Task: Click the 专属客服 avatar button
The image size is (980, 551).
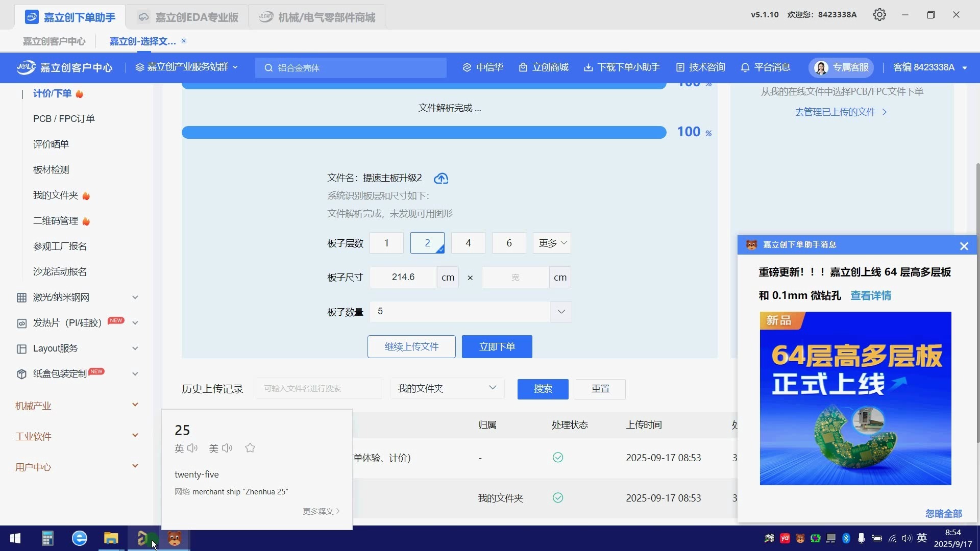Action: click(841, 67)
